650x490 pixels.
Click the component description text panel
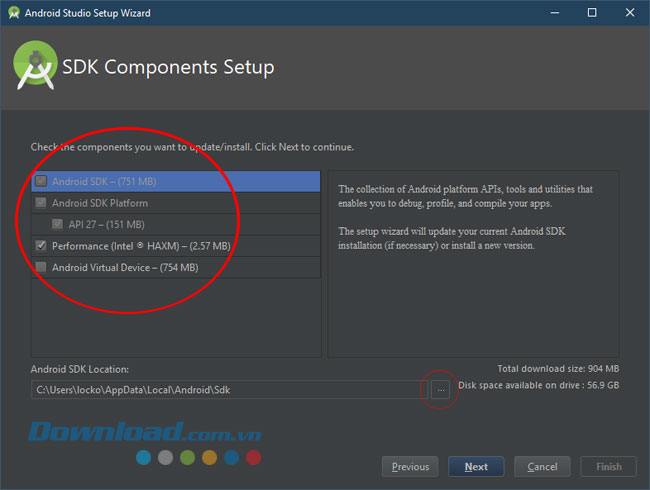click(x=473, y=264)
